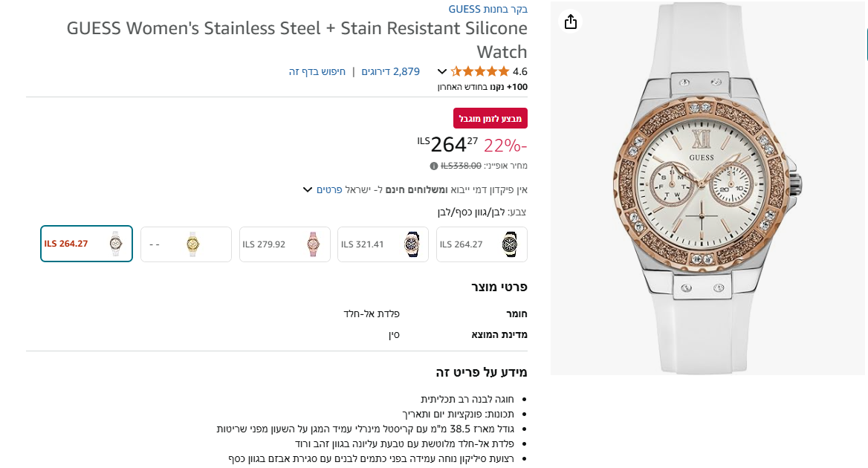This screenshot has height=468, width=868.
Task: Select the white silicone watch variant
Action: (86, 244)
